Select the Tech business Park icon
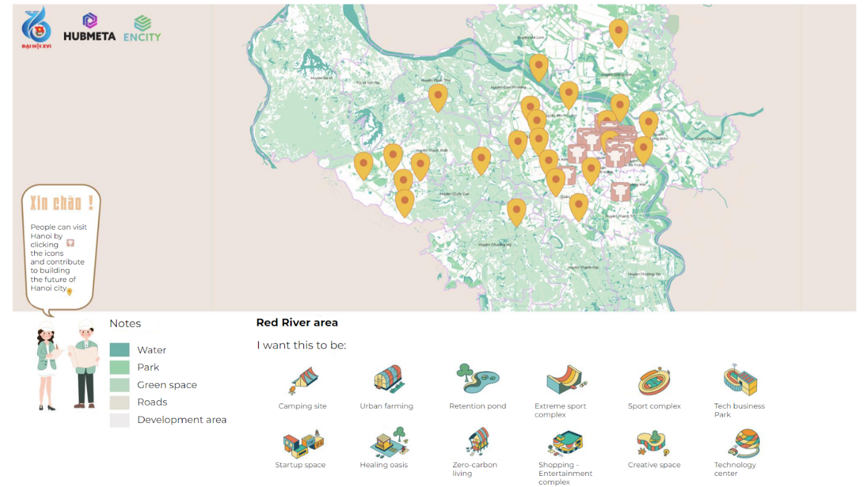Screen dimensions: 868x487 pyautogui.click(x=740, y=380)
